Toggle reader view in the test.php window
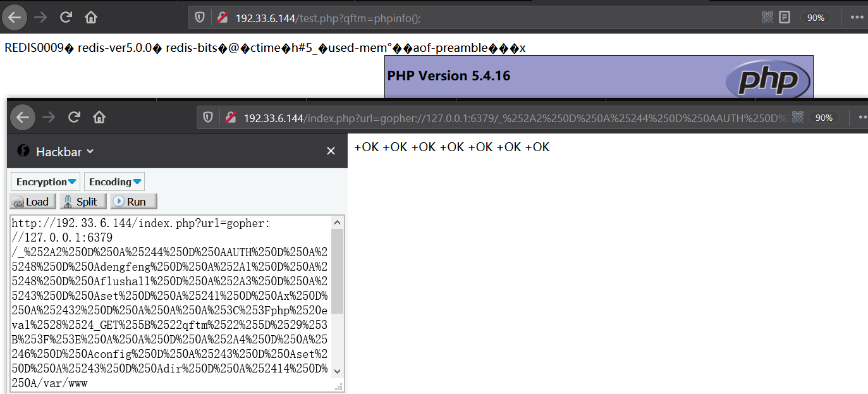This screenshot has height=394, width=868. point(785,18)
